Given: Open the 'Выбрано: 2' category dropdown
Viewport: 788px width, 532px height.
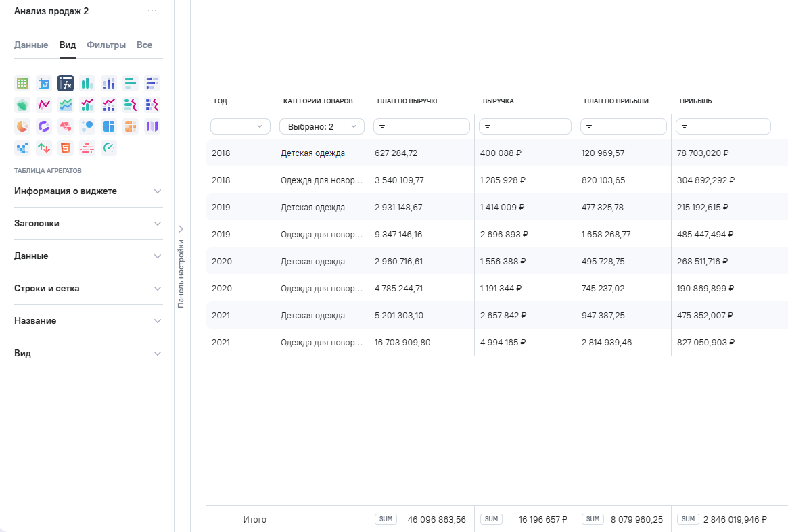Looking at the screenshot, I should click(321, 126).
